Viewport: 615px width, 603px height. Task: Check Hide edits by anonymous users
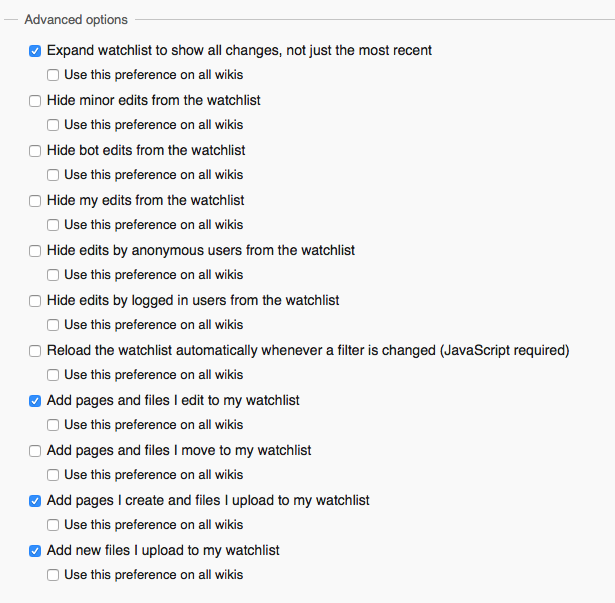click(35, 251)
